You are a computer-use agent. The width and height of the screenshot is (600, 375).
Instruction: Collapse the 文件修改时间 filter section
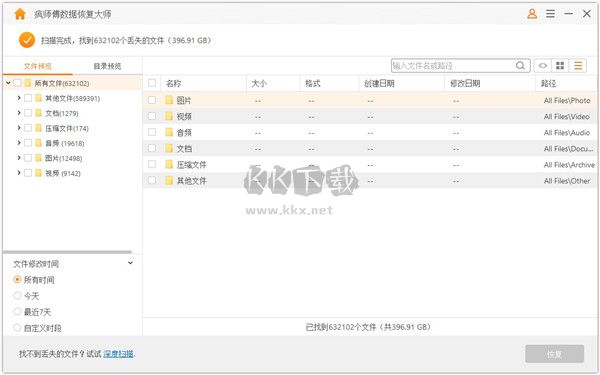[x=130, y=263]
